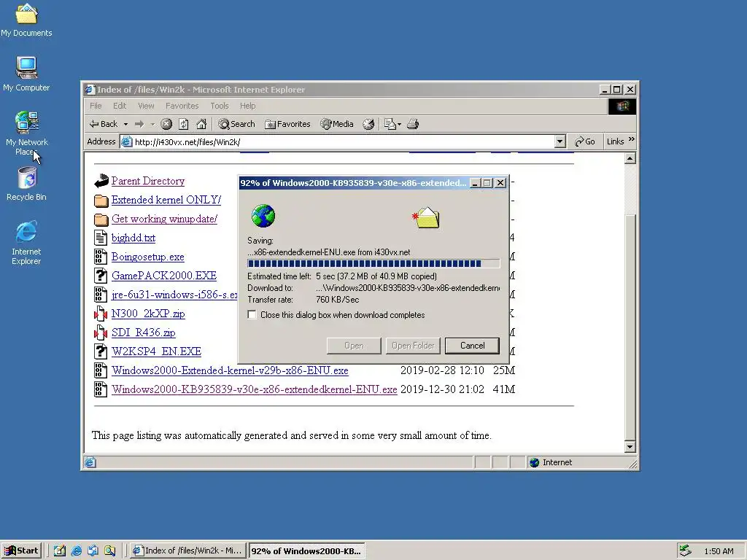Click the back-arrow icon beside Parent Directory
This screenshot has height=560, width=747.
(x=101, y=181)
